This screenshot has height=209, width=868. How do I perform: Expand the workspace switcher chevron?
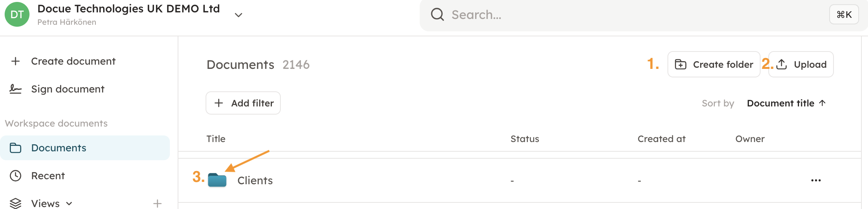point(239,15)
